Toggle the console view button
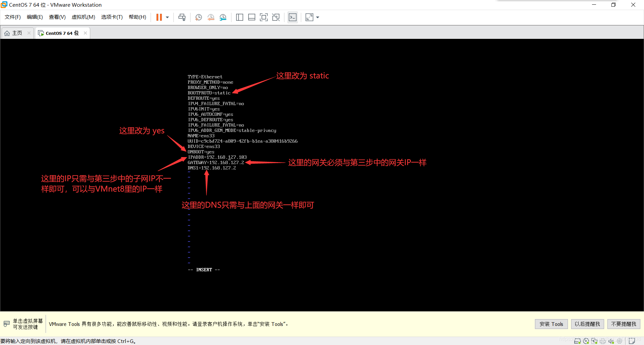 pyautogui.click(x=292, y=17)
